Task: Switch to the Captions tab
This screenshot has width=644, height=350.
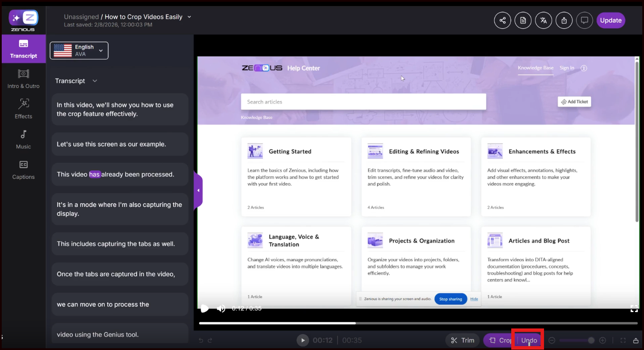Action: 23,169
